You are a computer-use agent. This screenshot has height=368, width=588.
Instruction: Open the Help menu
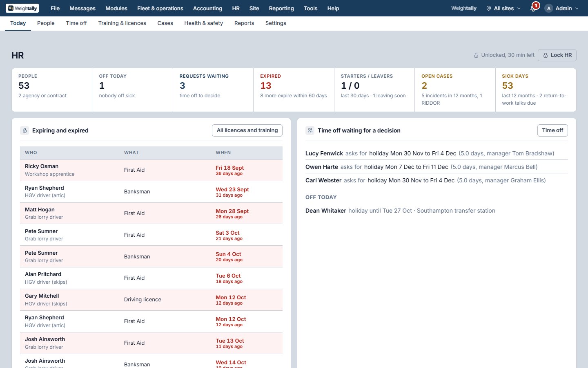(x=333, y=8)
